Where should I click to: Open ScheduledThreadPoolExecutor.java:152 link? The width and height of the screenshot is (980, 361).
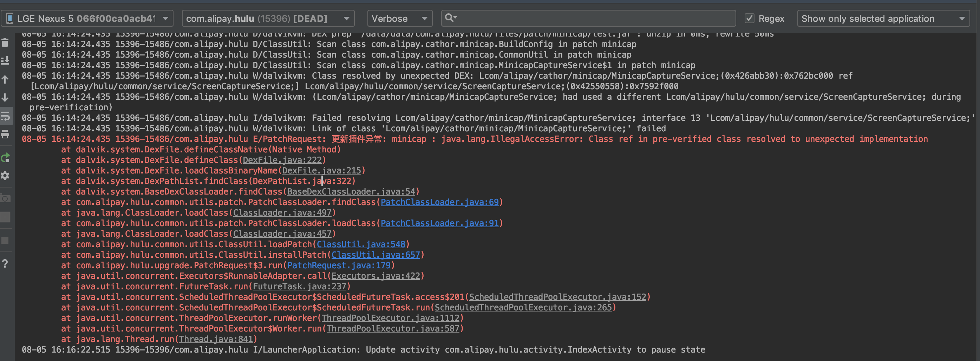pos(558,297)
